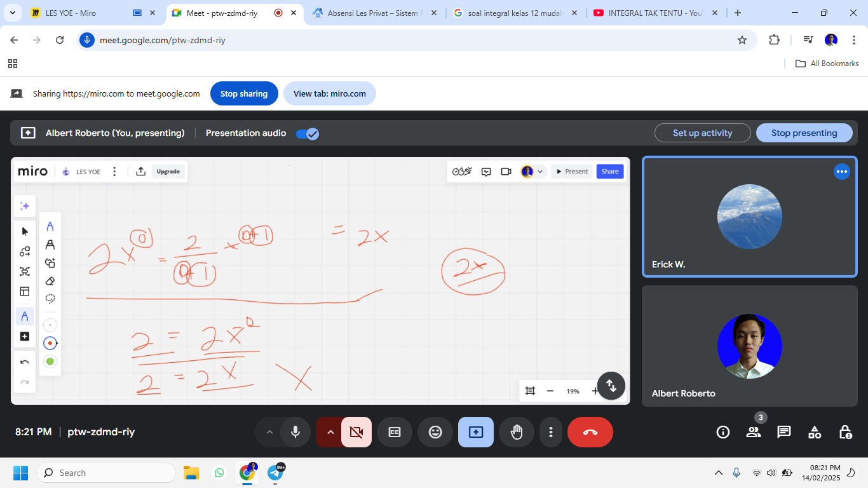868x488 pixels.
Task: Toggle closed captions in Meet
Action: pyautogui.click(x=395, y=432)
